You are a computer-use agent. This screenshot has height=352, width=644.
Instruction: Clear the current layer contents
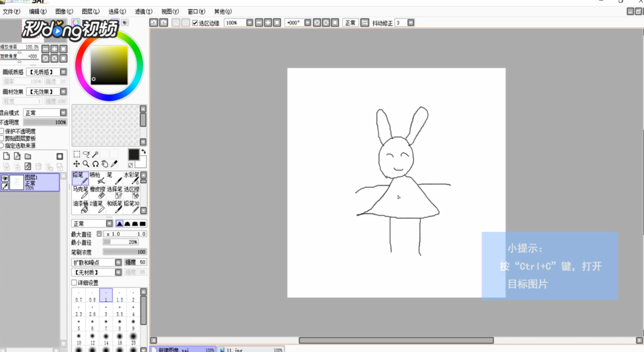click(28, 166)
